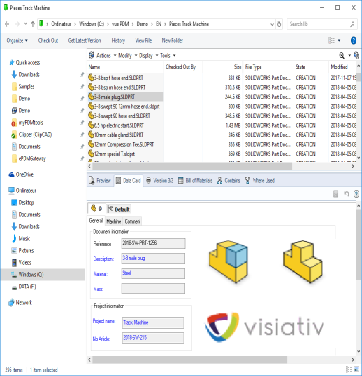The image size is (362, 376).
Task: Open Quick access in the navigation pane
Action: pyautogui.click(x=25, y=63)
